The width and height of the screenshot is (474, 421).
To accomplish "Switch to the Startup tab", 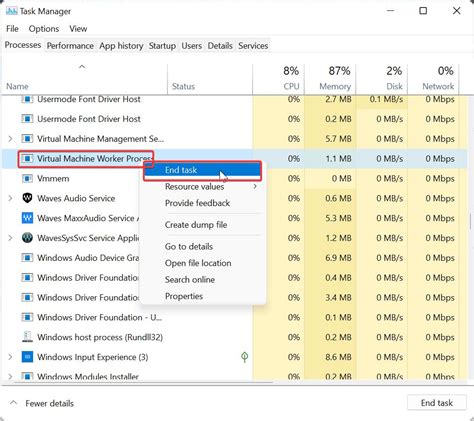I will click(x=162, y=46).
